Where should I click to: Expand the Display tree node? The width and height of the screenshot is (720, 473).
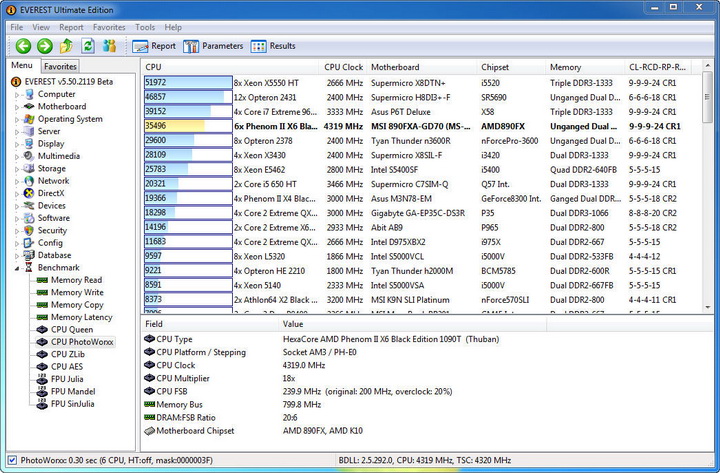click(17, 145)
